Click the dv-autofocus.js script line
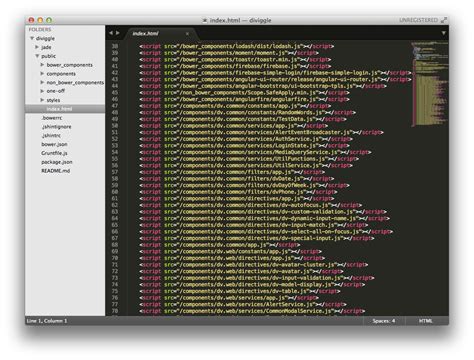The height and width of the screenshot is (360, 474). pyautogui.click(x=251, y=205)
